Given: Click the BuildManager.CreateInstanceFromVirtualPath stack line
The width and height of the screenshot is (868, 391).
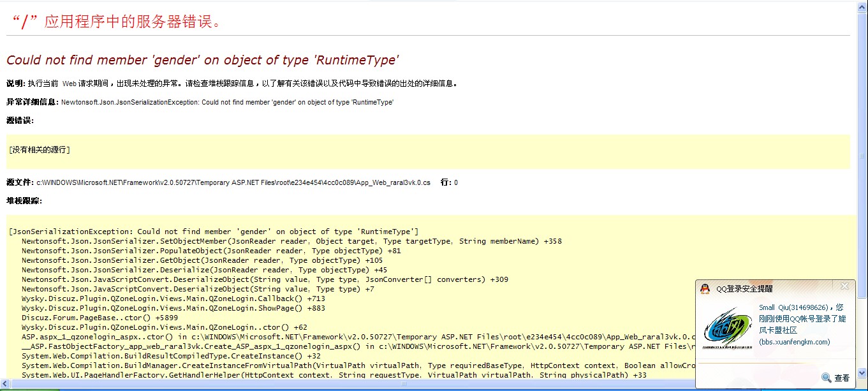Looking at the screenshot, I should point(358,365).
